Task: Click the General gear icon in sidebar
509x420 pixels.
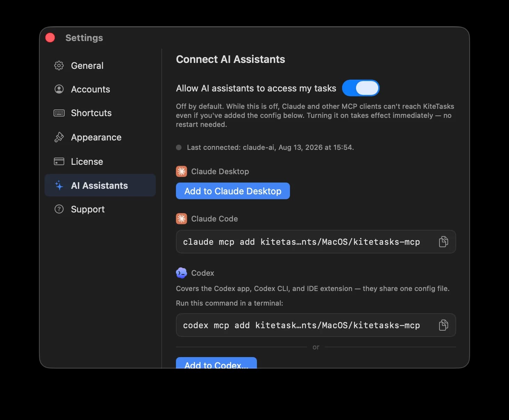Action: [59, 65]
